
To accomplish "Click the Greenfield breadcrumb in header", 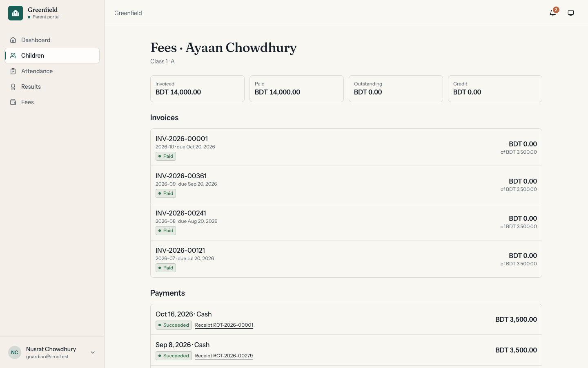I will tap(128, 13).
